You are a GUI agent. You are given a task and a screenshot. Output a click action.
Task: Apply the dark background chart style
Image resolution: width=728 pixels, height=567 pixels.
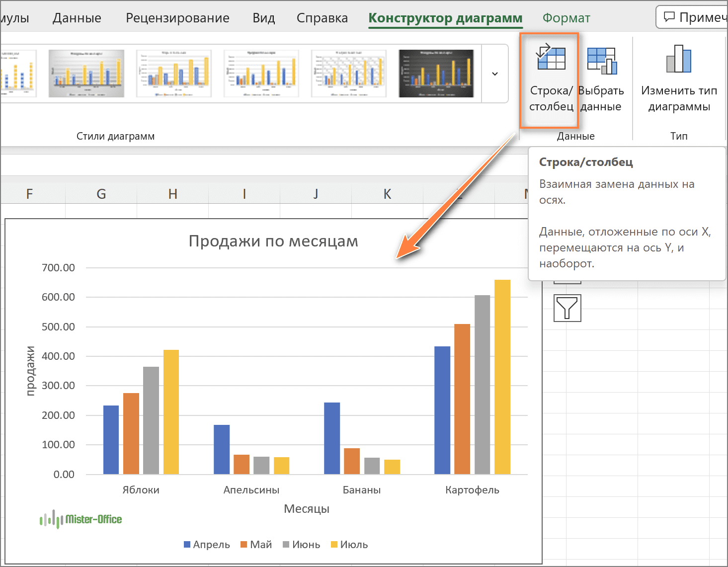tap(436, 74)
